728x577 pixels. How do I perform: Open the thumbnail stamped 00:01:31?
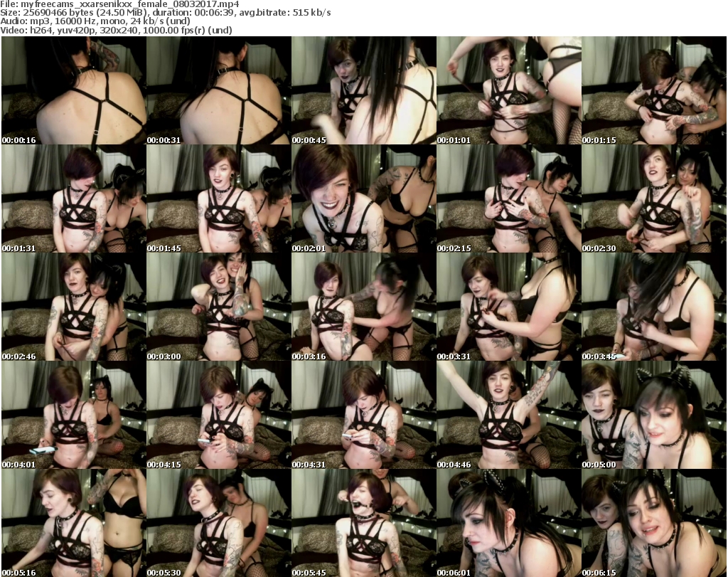pyautogui.click(x=74, y=198)
